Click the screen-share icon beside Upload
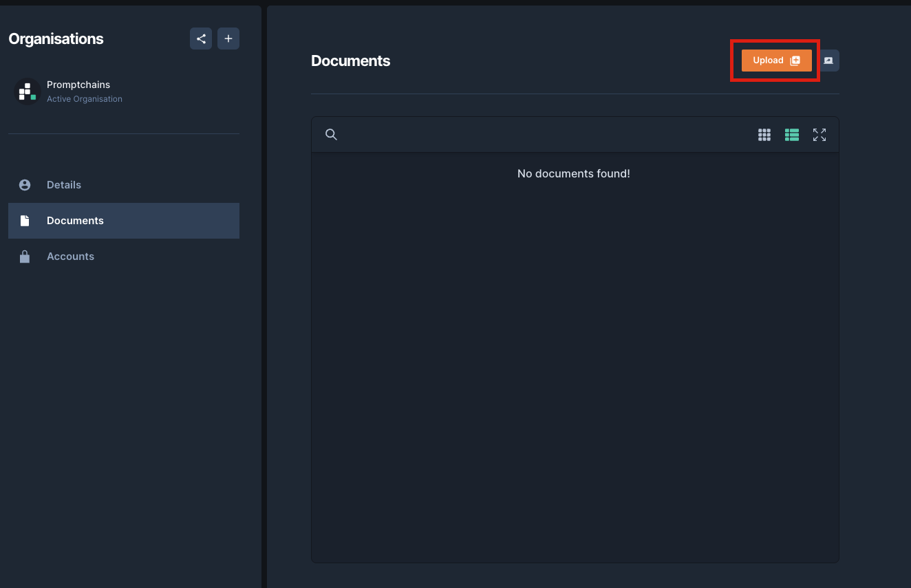The width and height of the screenshot is (911, 588). point(828,61)
